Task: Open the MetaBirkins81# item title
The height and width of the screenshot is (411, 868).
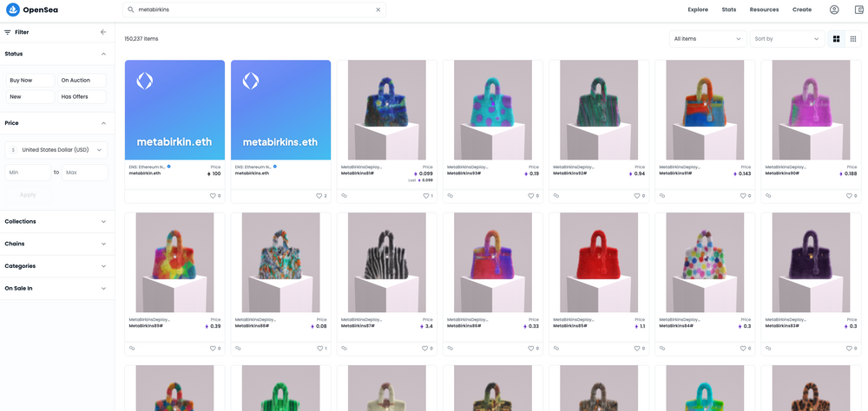Action: (x=358, y=173)
